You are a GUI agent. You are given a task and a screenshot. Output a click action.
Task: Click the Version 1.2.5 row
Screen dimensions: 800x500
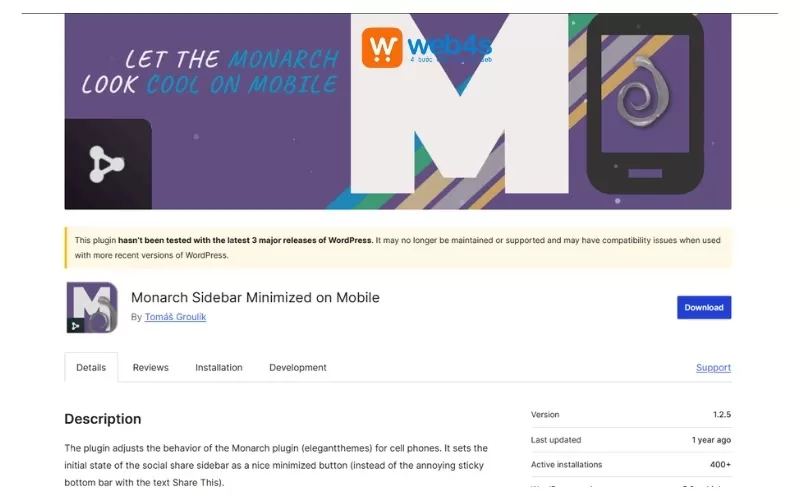point(631,414)
